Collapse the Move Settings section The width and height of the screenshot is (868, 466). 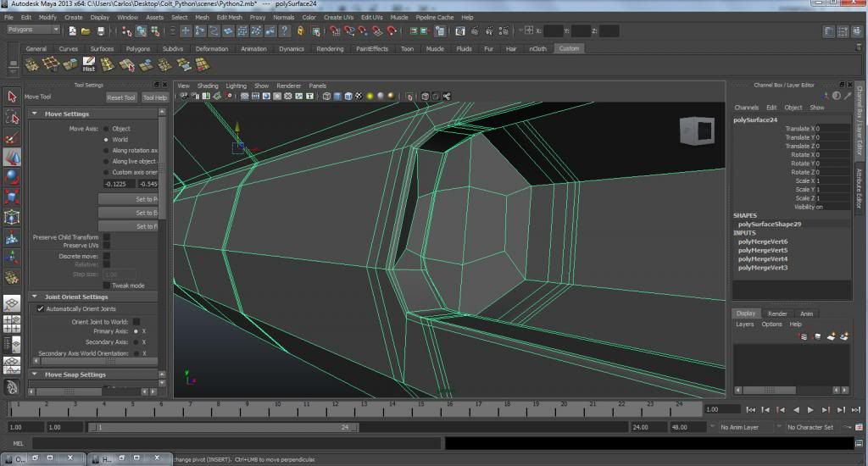click(x=35, y=114)
